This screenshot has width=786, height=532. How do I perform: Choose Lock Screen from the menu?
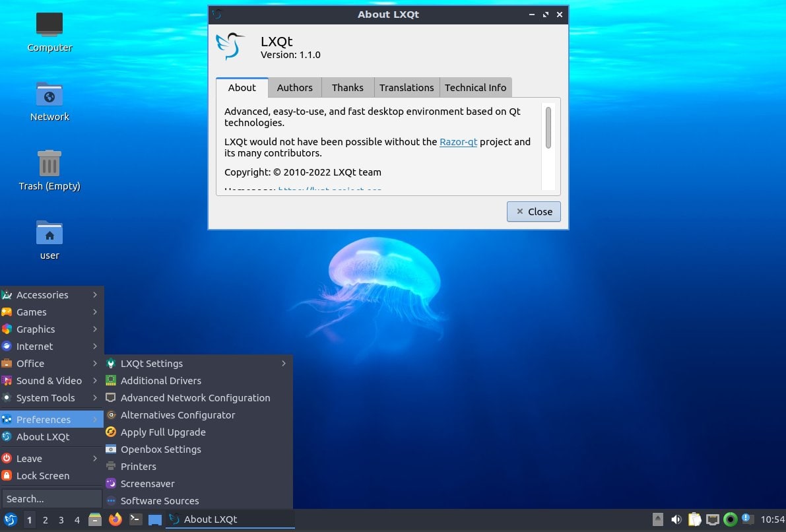click(x=51, y=475)
